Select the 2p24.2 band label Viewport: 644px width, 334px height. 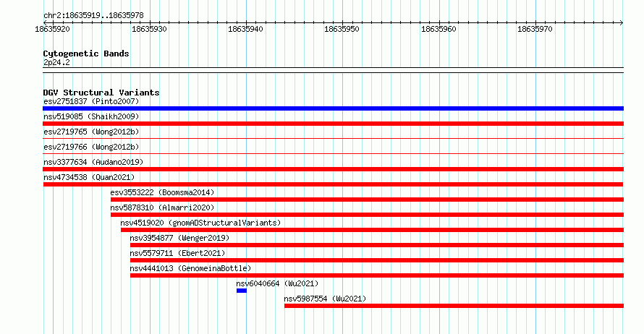[56, 62]
